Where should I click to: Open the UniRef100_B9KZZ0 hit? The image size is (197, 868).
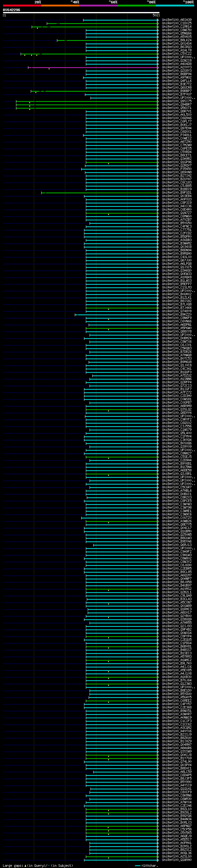(x=176, y=314)
